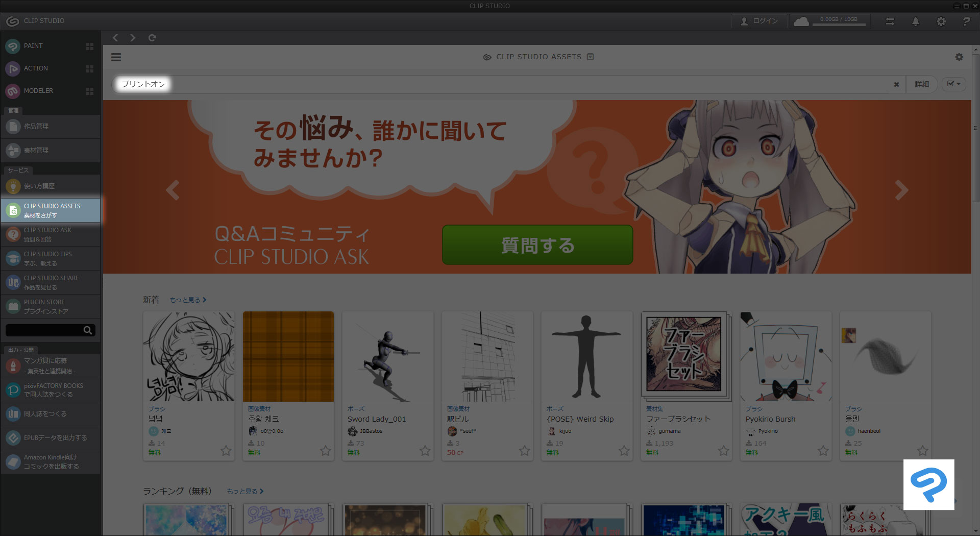Open CLIP STUDIO SHARE sidebar item
Image resolution: width=980 pixels, height=536 pixels.
pos(51,282)
